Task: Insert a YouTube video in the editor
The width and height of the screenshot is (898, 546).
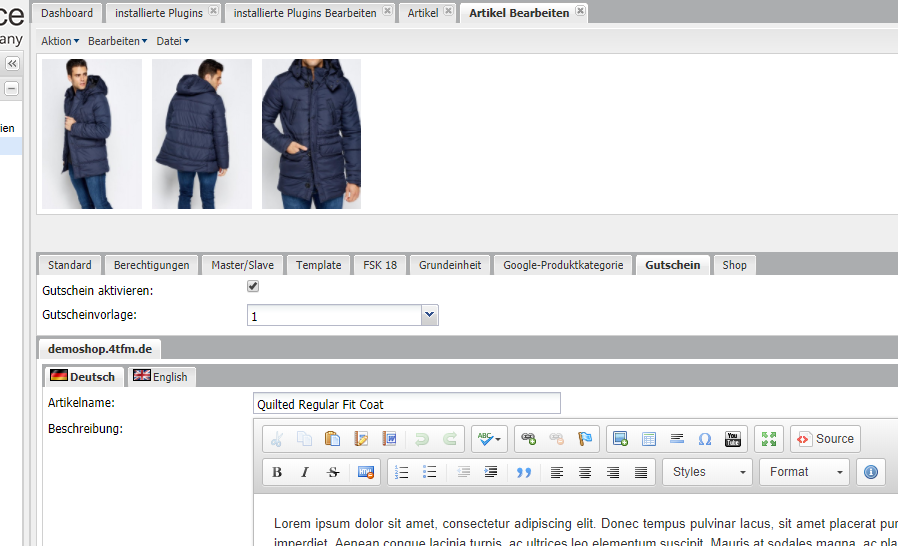Action: coord(733,439)
